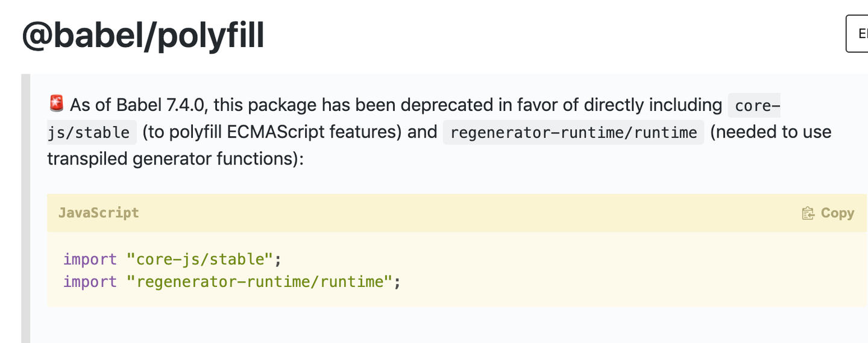The height and width of the screenshot is (343, 868).
Task: Click the @babel/polyfill page heading
Action: (x=143, y=36)
